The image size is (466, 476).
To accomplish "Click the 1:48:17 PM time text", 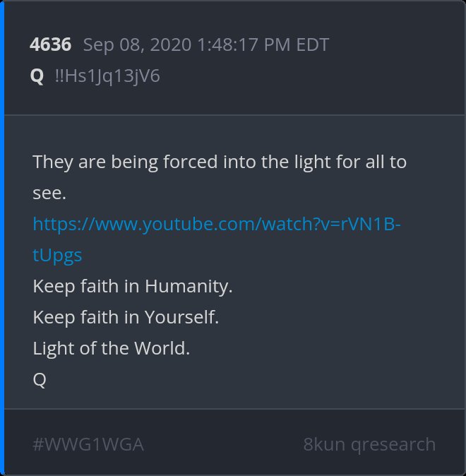I will (x=244, y=45).
